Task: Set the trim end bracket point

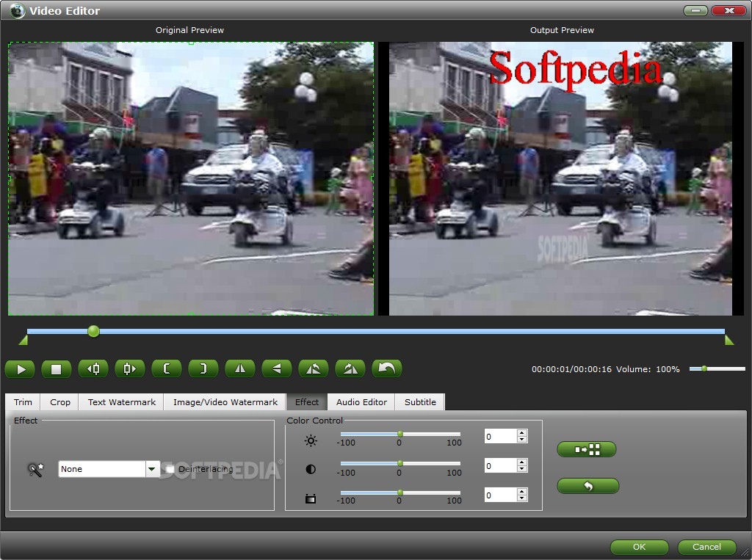Action: (203, 368)
